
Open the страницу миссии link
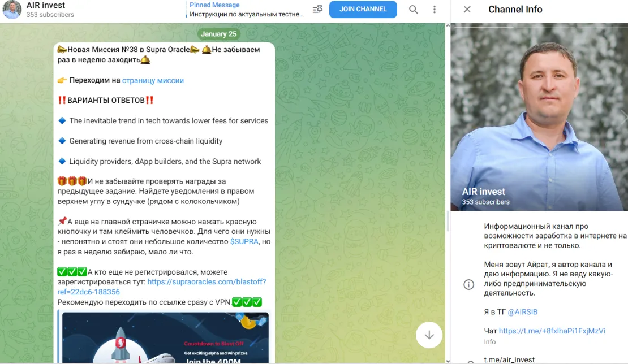point(153,80)
